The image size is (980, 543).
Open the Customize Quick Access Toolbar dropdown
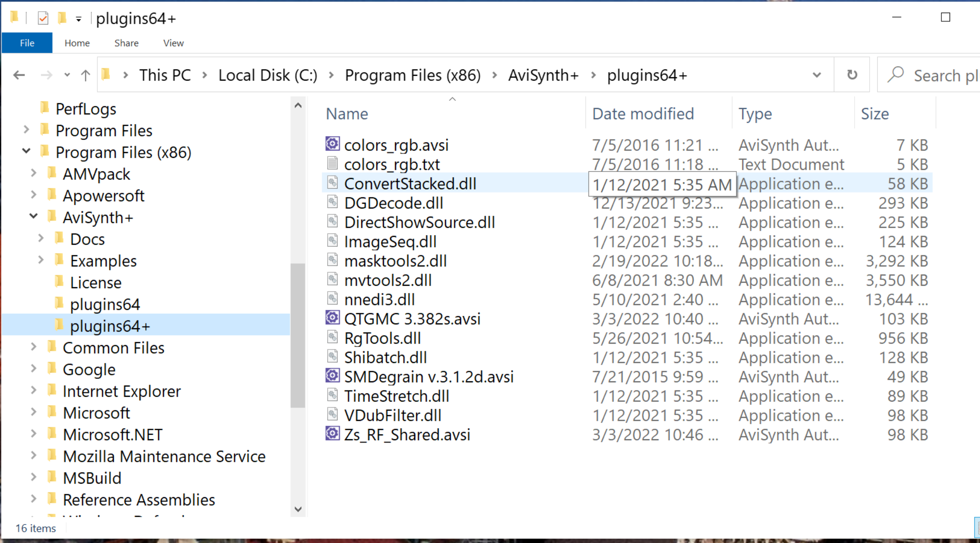coord(79,19)
